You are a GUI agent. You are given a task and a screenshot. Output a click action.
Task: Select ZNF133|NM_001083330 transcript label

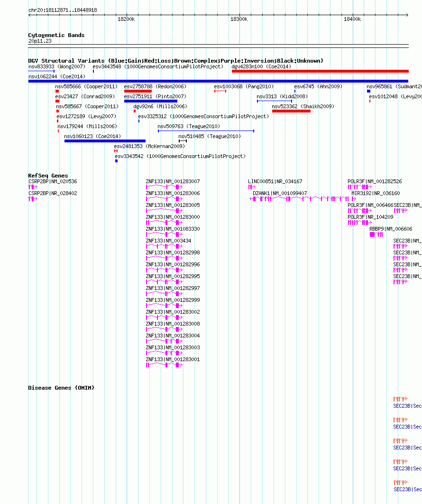pyautogui.click(x=173, y=229)
